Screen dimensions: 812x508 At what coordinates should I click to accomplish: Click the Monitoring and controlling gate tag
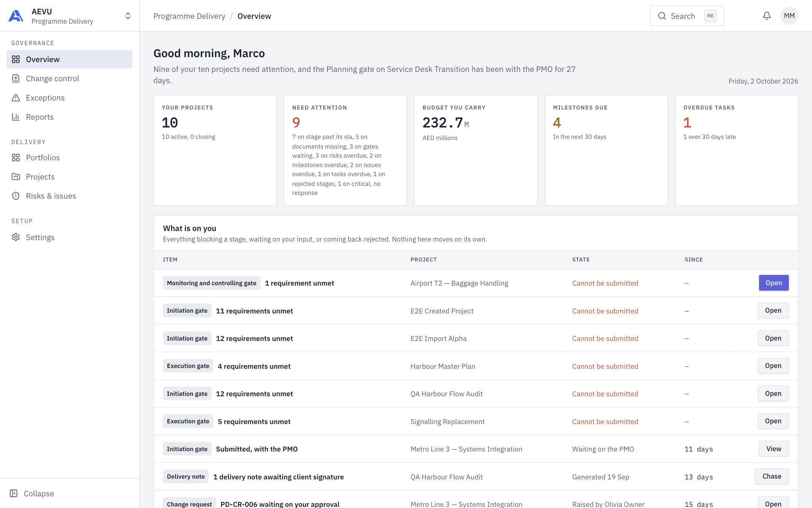(212, 283)
